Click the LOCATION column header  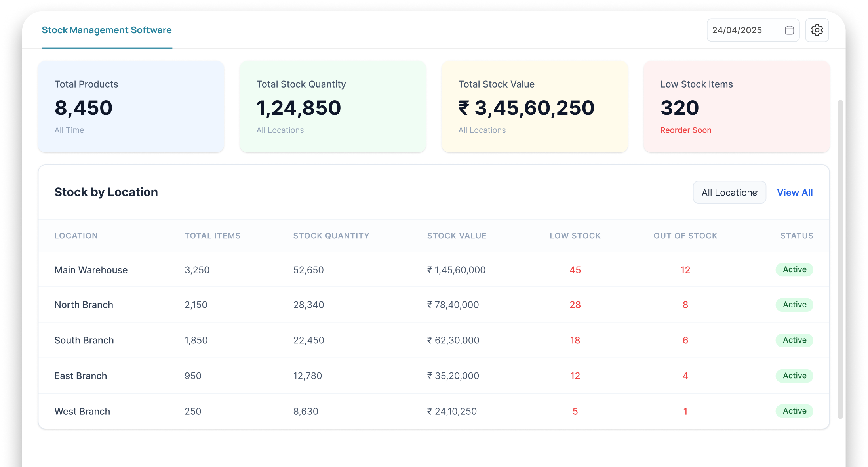76,236
